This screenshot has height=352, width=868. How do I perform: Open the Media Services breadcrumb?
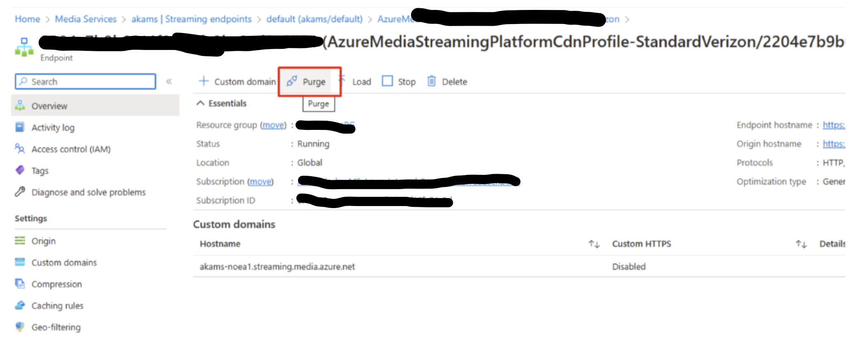(x=86, y=19)
